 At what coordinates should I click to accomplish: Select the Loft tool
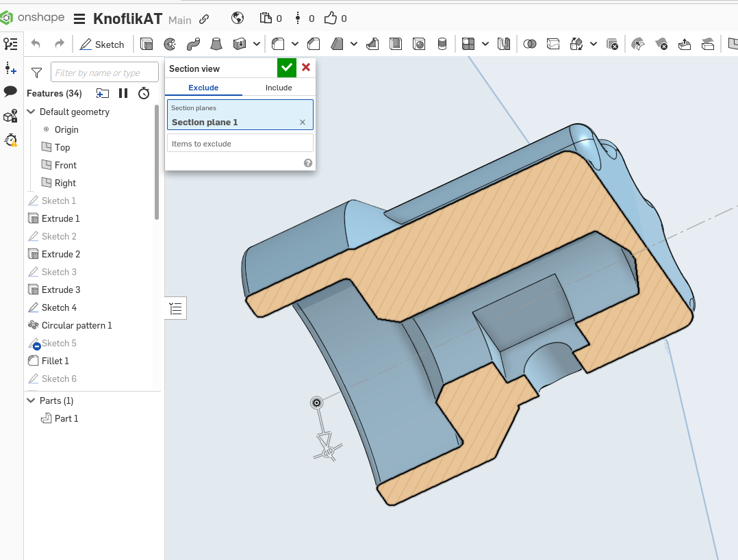[x=216, y=44]
